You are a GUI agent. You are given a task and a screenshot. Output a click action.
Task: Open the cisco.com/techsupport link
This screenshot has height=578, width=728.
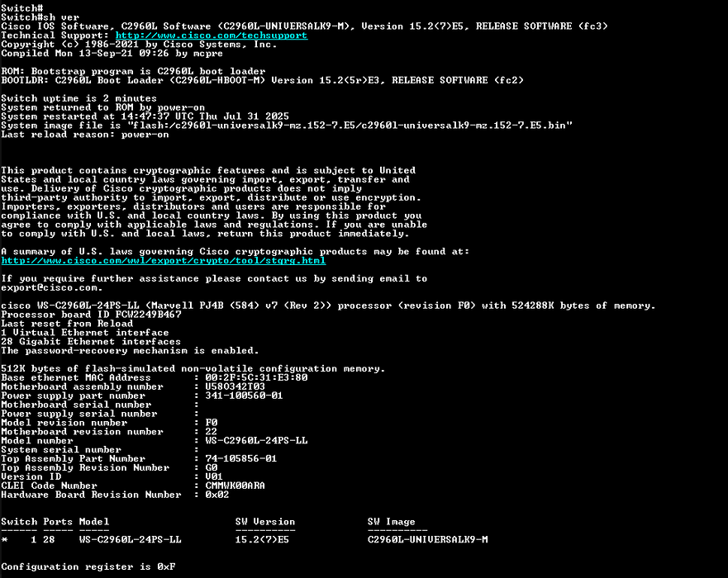pyautogui.click(x=212, y=36)
